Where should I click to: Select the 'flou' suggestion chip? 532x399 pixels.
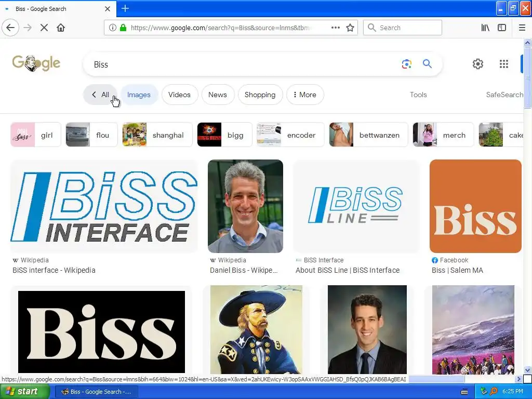[91, 135]
